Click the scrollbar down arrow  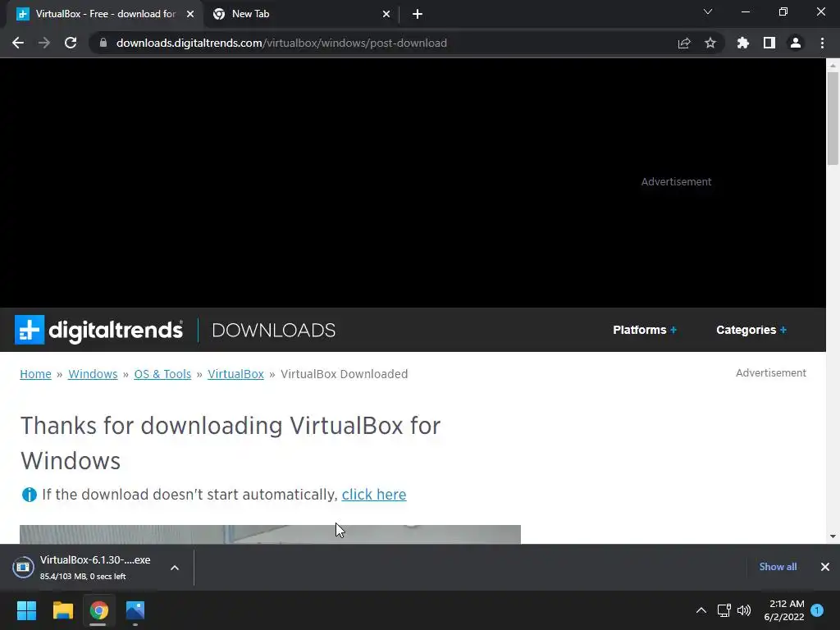pyautogui.click(x=833, y=536)
